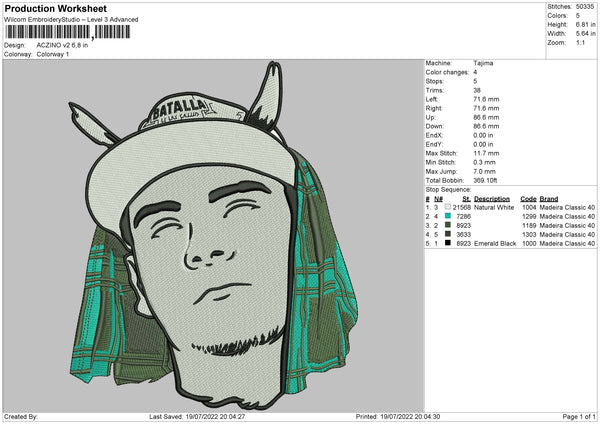This screenshot has height=424, width=600.
Task: Click 'Madeira Classic 40' in the Emerald Black row
Action: coord(567,243)
